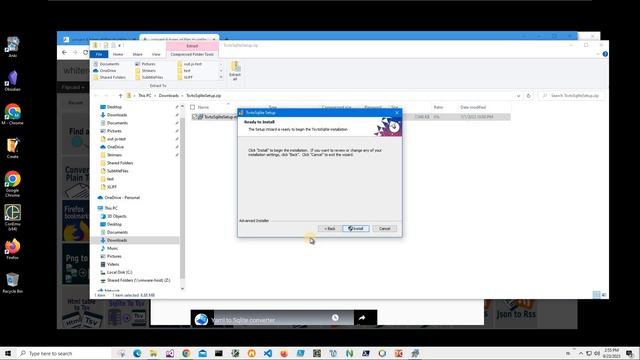Sort files by the Date modified column

[473, 107]
